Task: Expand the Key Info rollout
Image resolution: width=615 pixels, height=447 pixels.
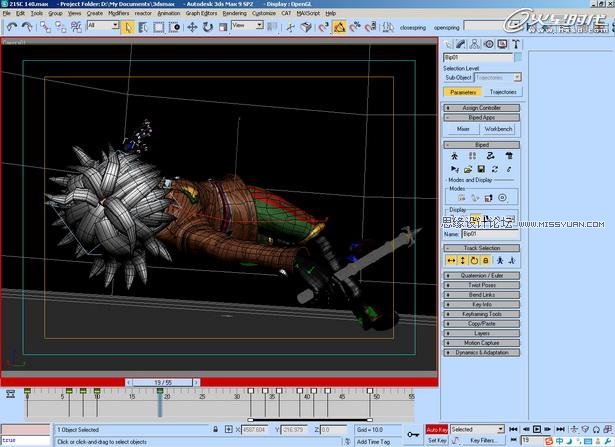Action: 482,305
